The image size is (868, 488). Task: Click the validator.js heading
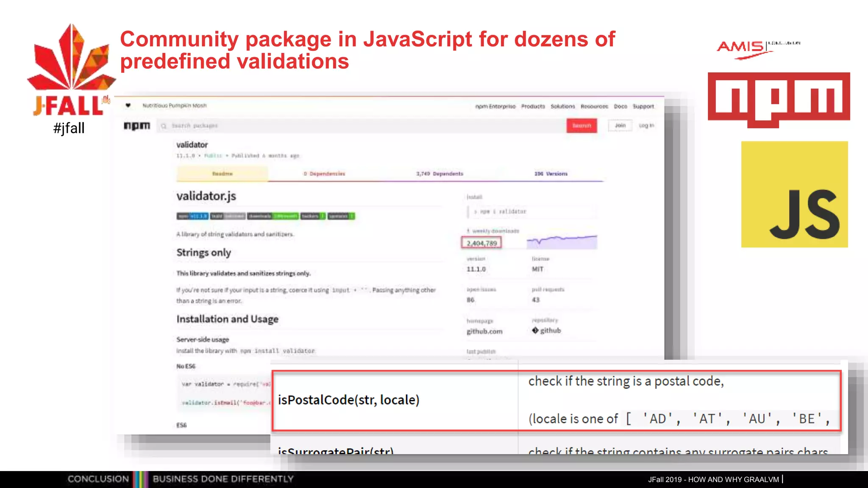point(206,196)
